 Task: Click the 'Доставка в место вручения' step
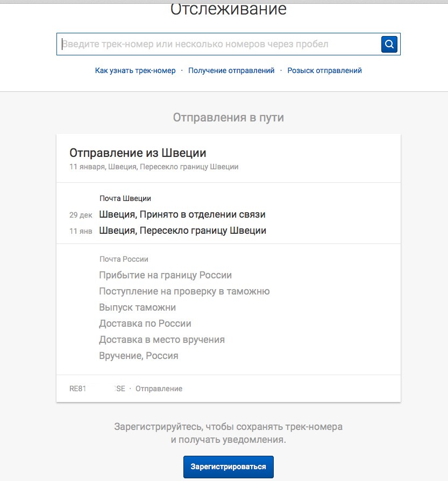tap(161, 340)
